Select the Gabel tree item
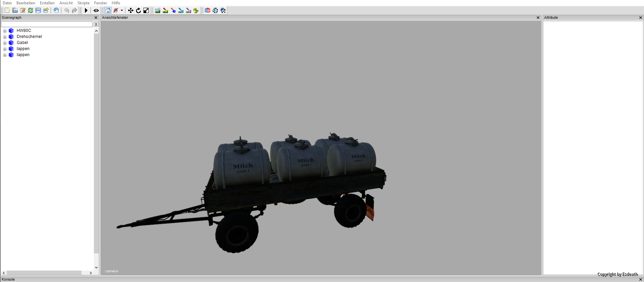644x282 pixels. [x=22, y=43]
